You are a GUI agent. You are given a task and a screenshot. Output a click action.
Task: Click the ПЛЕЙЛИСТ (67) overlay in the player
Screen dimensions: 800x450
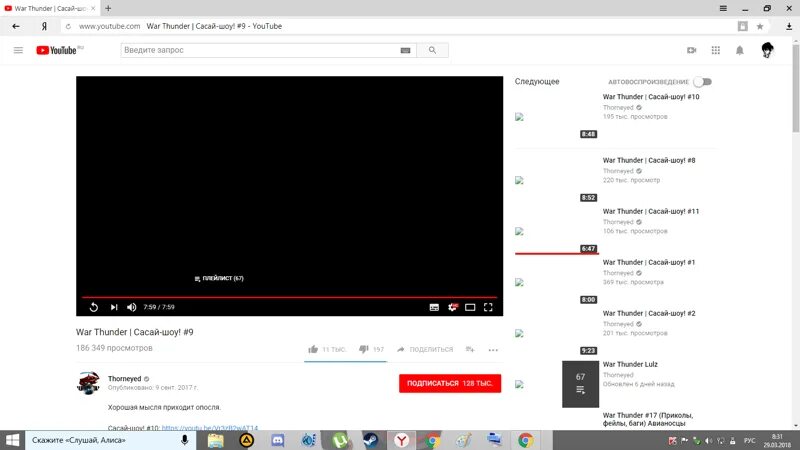click(x=219, y=278)
